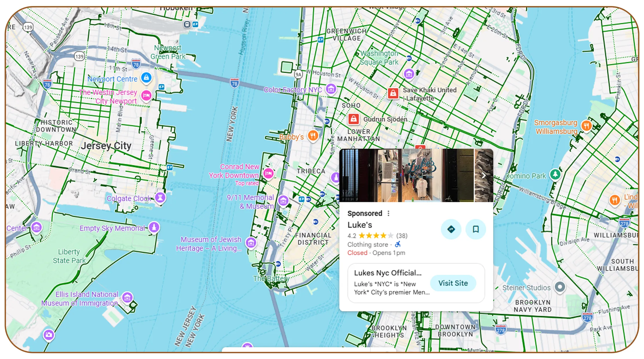644x359 pixels.
Task: Select the Washington Square Park area pin
Action: [409, 74]
